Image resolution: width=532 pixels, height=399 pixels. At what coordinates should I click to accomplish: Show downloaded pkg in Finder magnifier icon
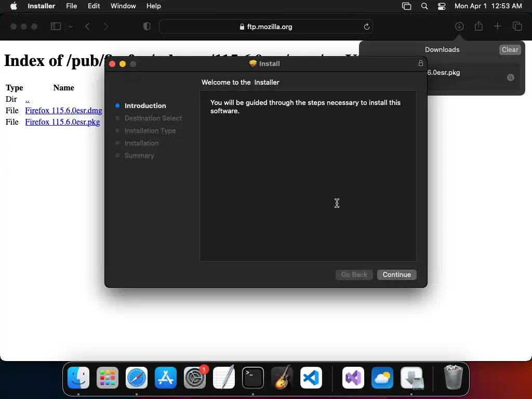point(510,77)
